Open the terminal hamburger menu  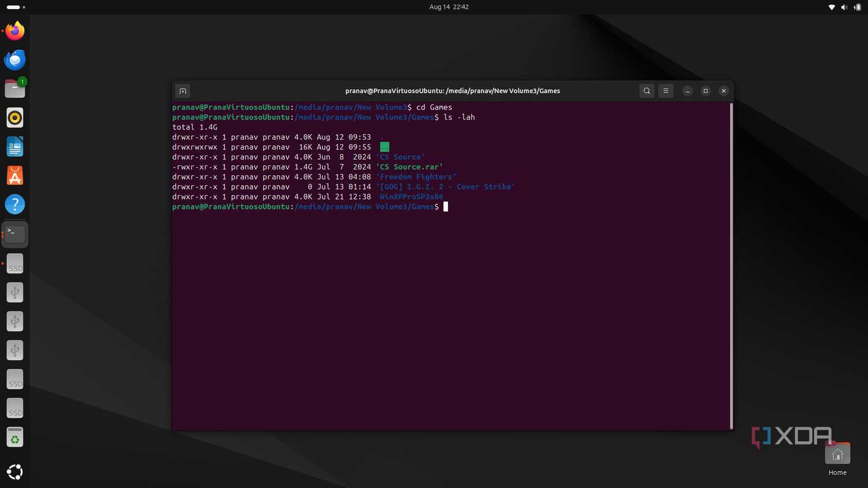(666, 91)
